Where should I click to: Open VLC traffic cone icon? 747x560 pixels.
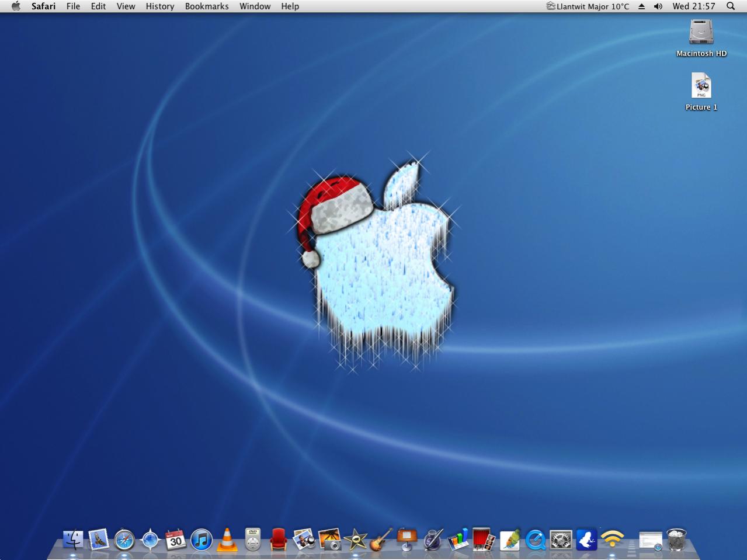(227, 540)
